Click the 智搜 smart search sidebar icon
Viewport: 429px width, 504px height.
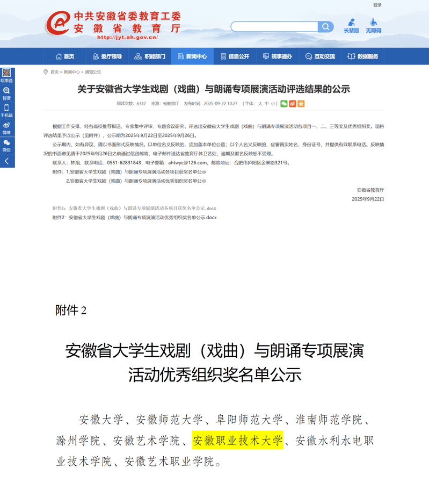pyautogui.click(x=6, y=93)
